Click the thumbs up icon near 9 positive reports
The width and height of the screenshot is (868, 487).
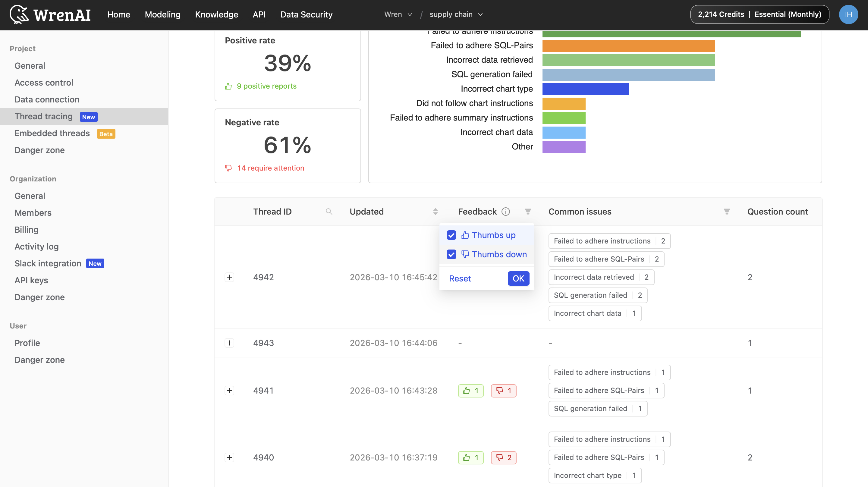click(x=229, y=86)
